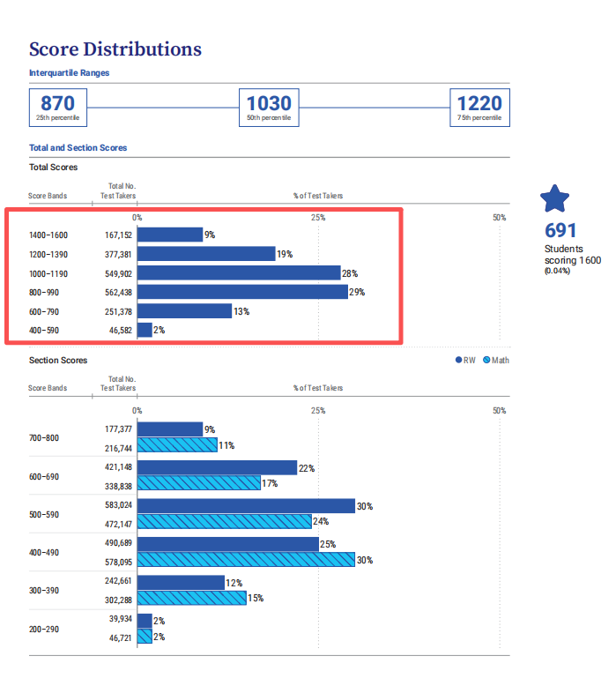The image size is (616, 686).
Task: Click the blue star icon above 691
Action: click(x=554, y=198)
